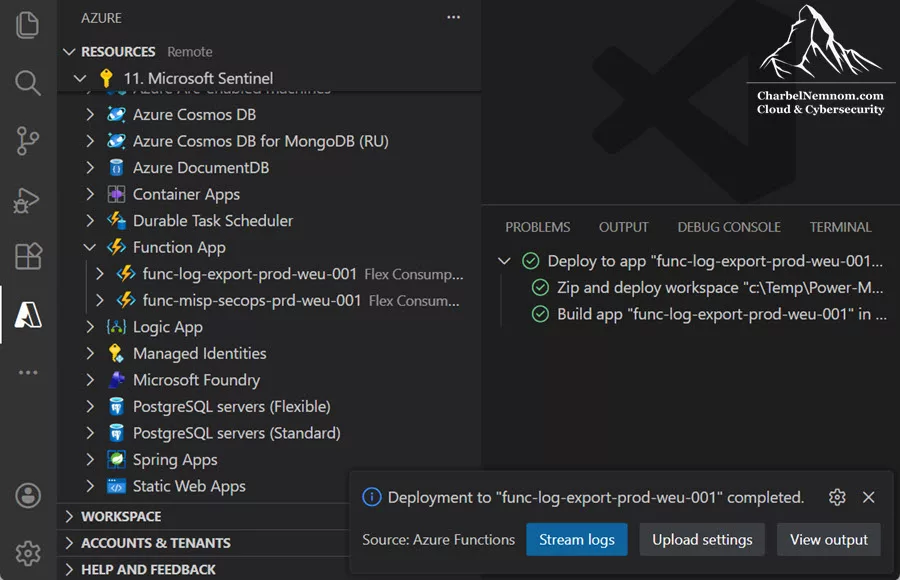Open the Source Control view
Image resolution: width=900 pixels, height=580 pixels.
[x=28, y=141]
